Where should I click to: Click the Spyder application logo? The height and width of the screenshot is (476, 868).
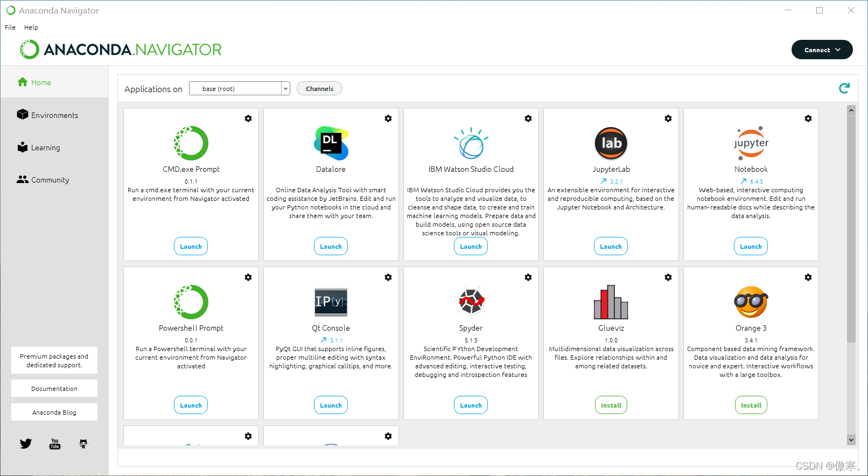(471, 302)
